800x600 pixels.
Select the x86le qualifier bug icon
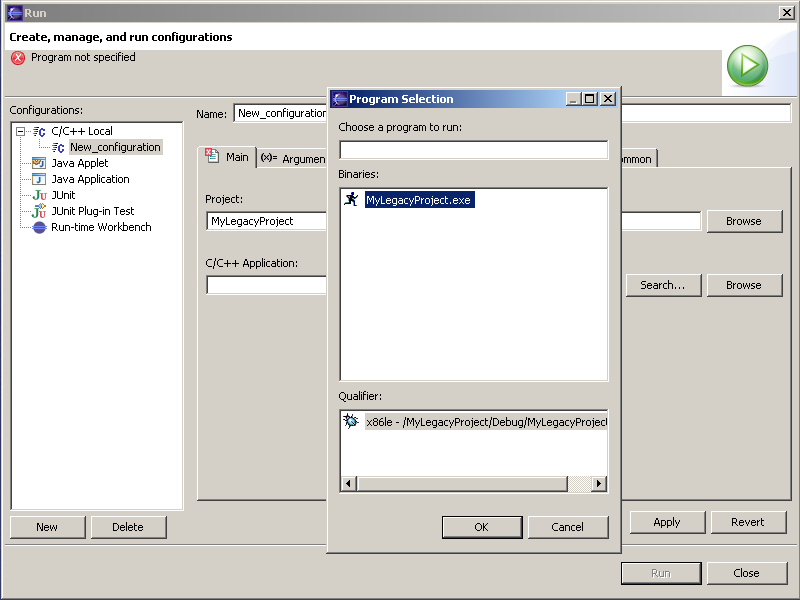[351, 422]
